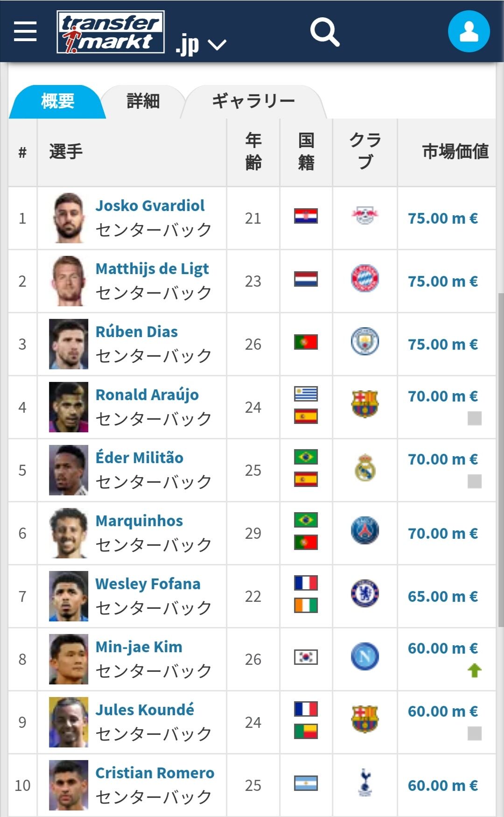Image resolution: width=504 pixels, height=817 pixels.
Task: Click the Tottenham club crest
Action: coord(365,782)
